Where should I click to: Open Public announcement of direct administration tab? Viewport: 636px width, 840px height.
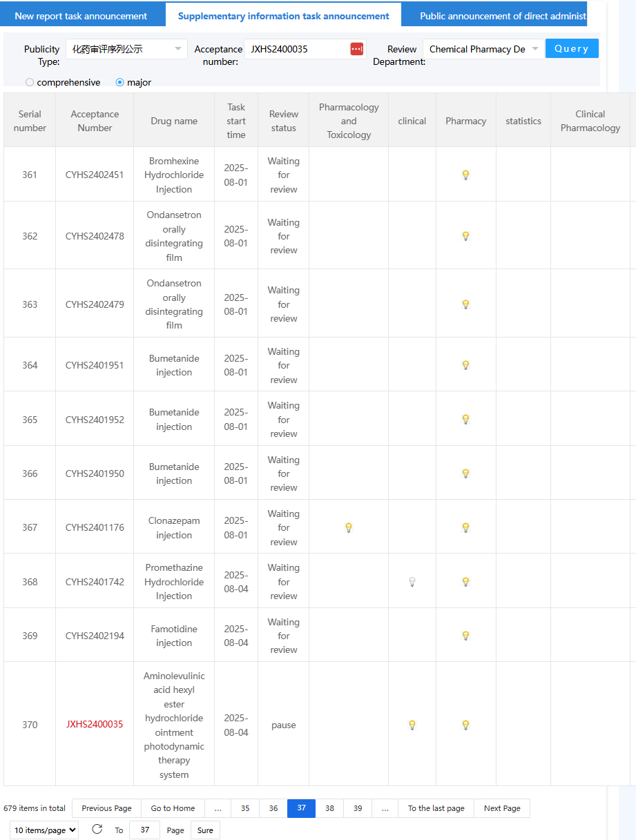pos(503,16)
